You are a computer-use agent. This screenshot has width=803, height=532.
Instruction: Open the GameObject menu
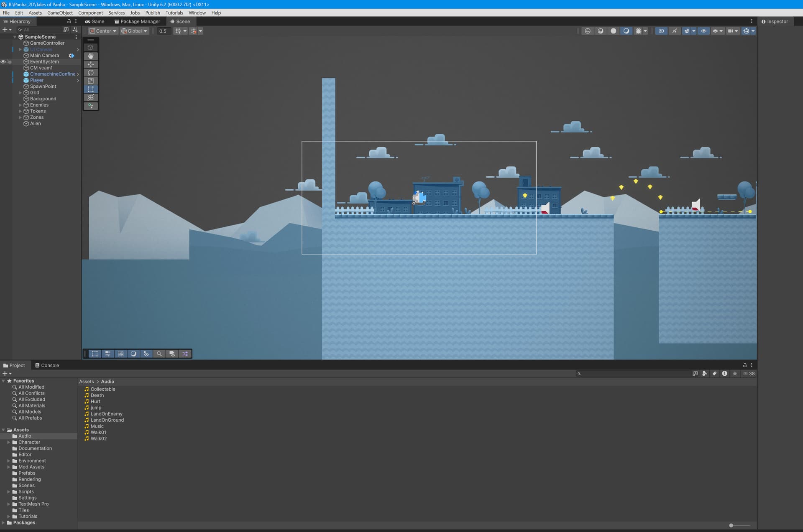[x=60, y=13]
